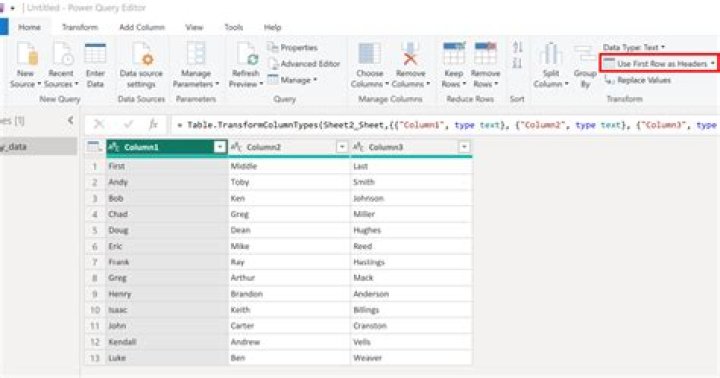Switch to the Tools tab

click(234, 27)
